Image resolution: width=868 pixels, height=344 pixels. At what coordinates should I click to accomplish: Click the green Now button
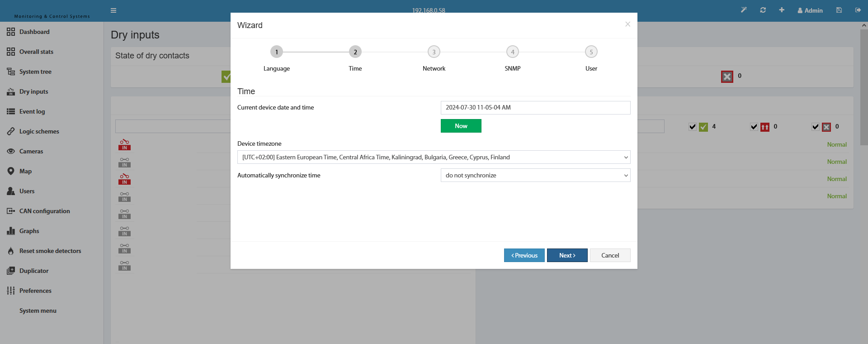click(461, 126)
